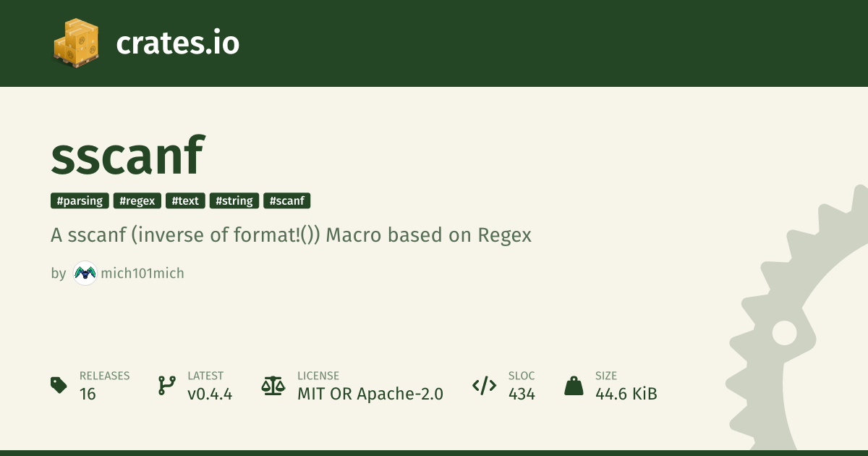Select the #text keyword tag

tap(185, 201)
